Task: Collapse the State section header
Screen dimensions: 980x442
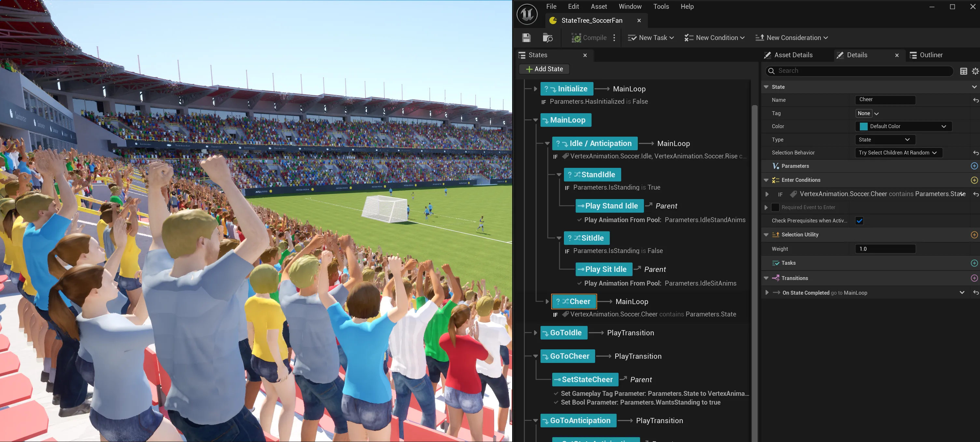Action: (x=766, y=87)
